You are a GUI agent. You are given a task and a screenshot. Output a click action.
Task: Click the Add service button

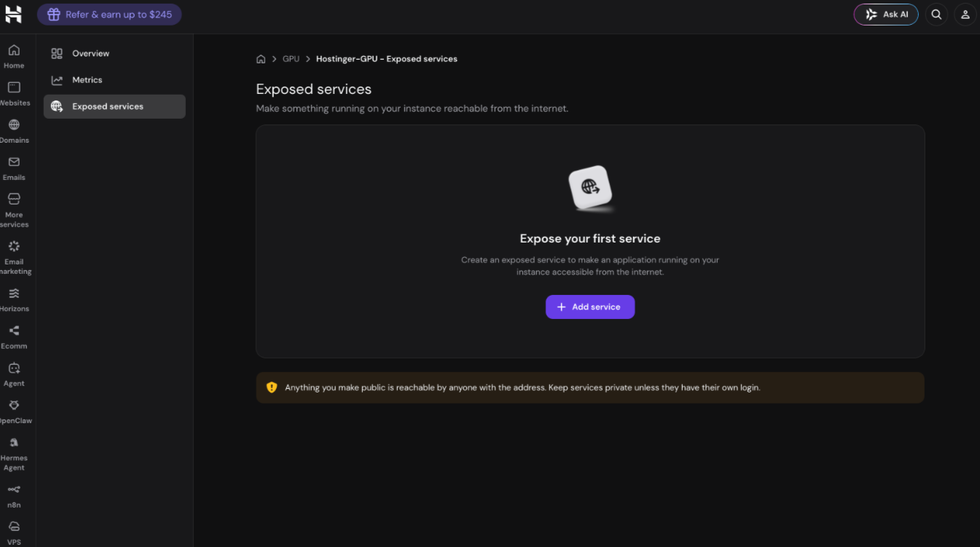tap(590, 307)
